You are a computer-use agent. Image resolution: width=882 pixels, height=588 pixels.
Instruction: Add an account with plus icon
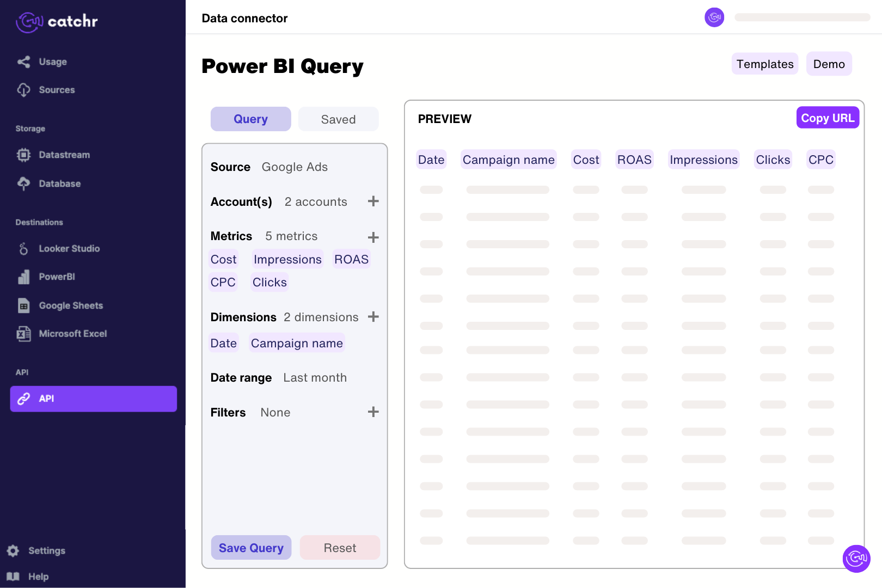click(x=373, y=201)
